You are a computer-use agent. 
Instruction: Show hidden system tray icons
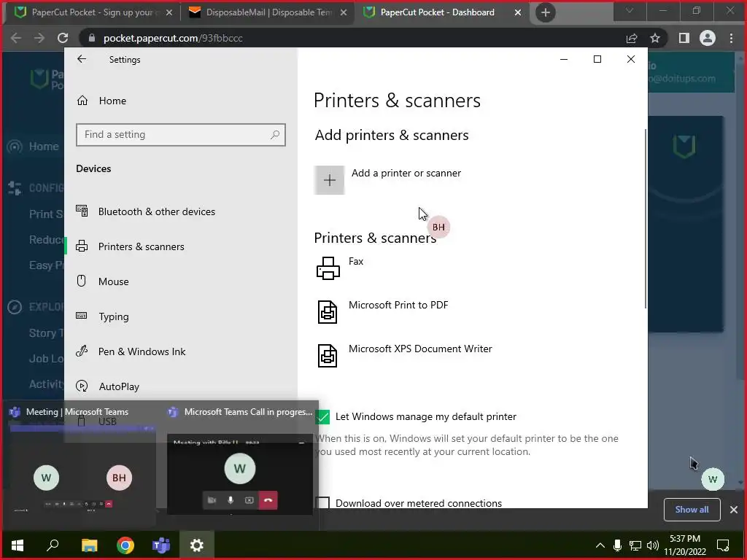(x=600, y=545)
